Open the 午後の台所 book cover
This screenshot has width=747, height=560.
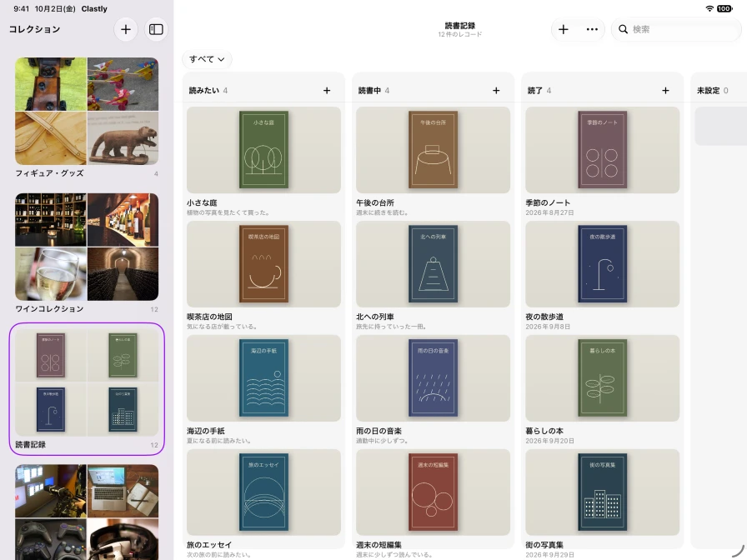click(x=433, y=149)
